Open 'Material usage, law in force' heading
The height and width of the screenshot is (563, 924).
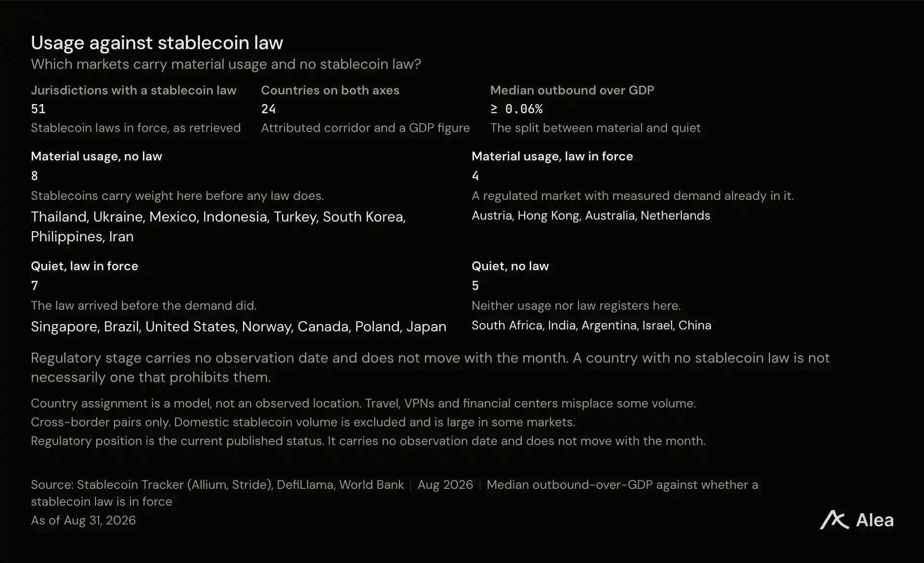click(552, 156)
